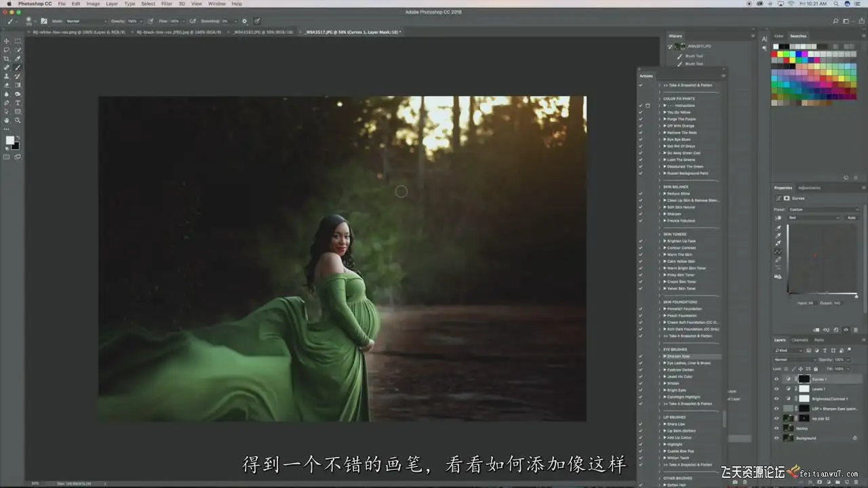The image size is (868, 488).
Task: Open the Curves channel dropdown showing Red
Action: (813, 218)
